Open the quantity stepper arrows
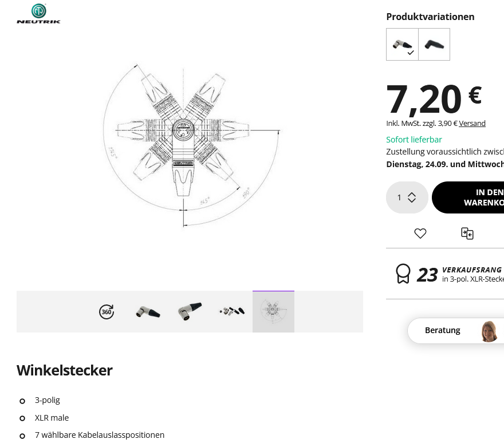 coord(412,197)
